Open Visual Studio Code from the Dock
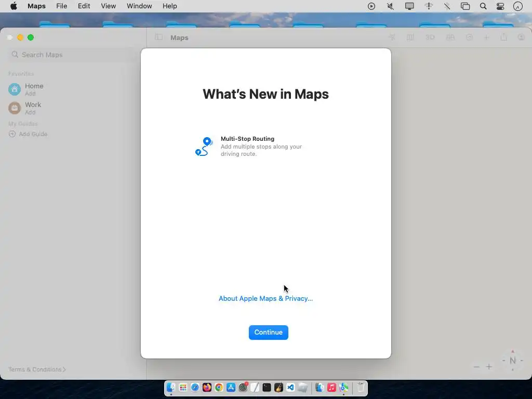Image resolution: width=532 pixels, height=399 pixels. tap(290, 388)
